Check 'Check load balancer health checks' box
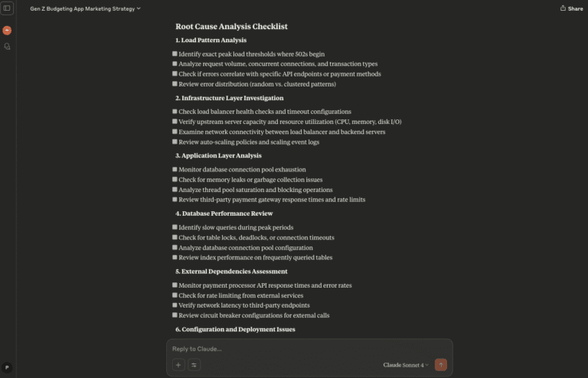 [x=175, y=111]
